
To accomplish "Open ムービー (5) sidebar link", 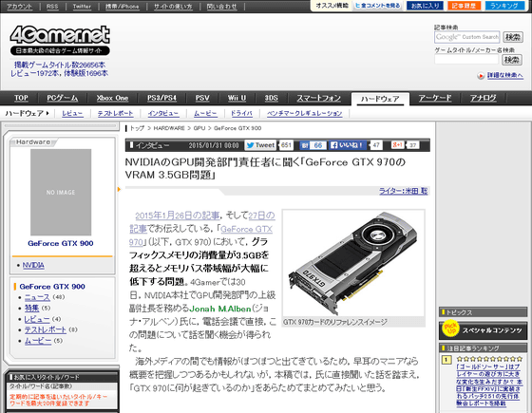I will point(38,341).
